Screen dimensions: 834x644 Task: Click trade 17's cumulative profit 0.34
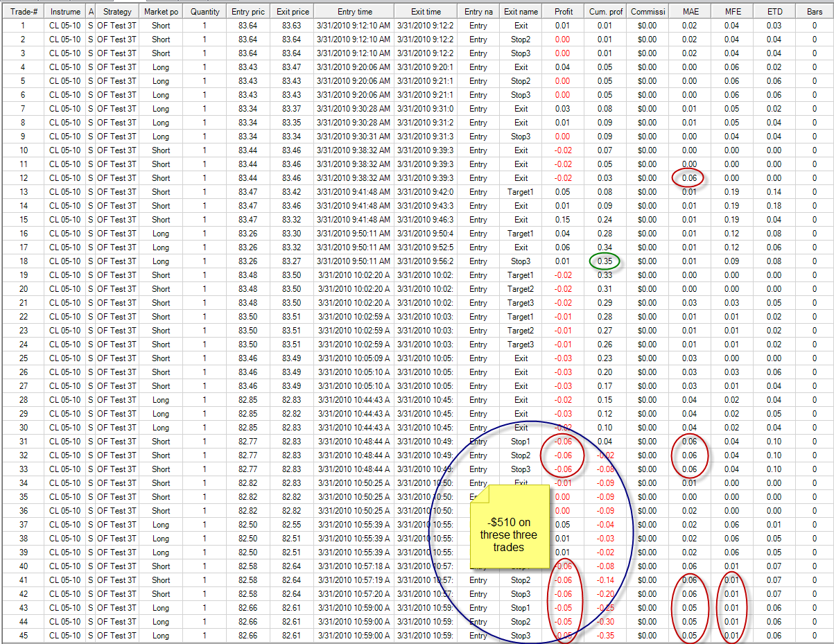coord(606,247)
